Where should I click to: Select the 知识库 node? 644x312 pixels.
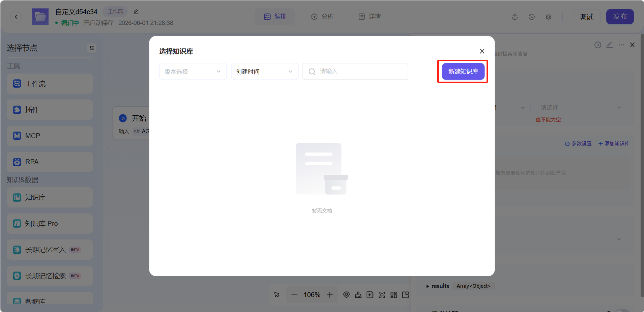tap(50, 197)
